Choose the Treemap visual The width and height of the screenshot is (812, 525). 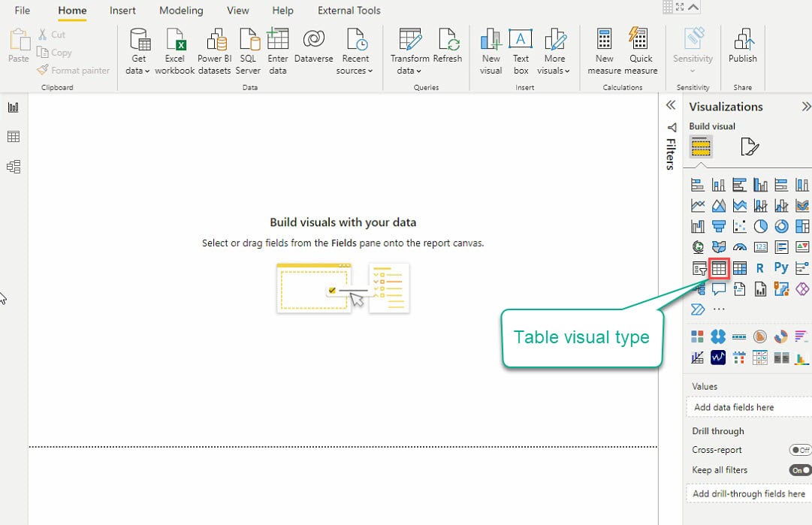(x=801, y=226)
